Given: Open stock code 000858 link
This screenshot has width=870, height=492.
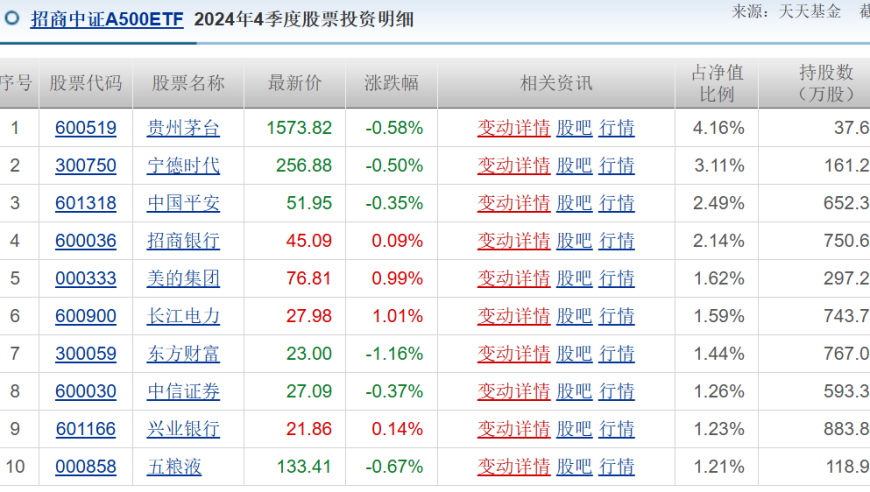Looking at the screenshot, I should 86,467.
